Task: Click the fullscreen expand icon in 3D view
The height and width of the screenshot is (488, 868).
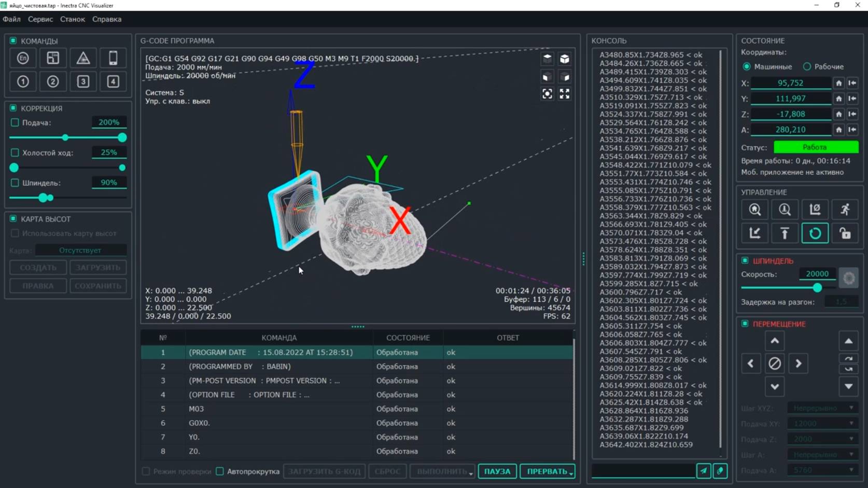Action: 565,94
